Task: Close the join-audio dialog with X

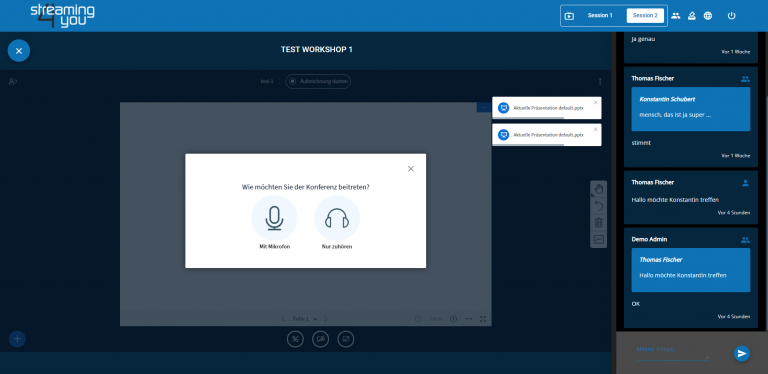Action: click(410, 169)
